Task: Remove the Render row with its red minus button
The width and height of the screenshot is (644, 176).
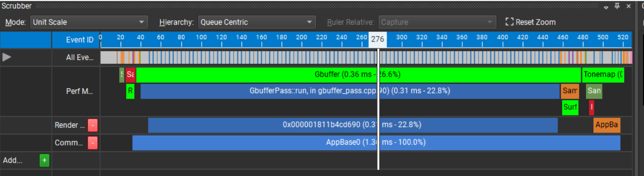Action: click(x=93, y=125)
